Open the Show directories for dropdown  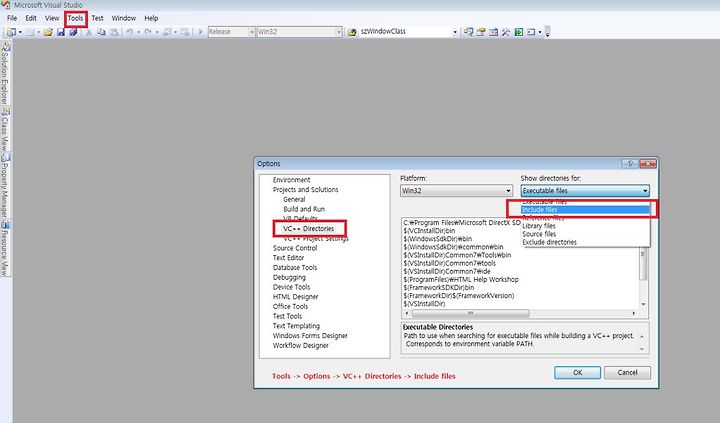(585, 190)
